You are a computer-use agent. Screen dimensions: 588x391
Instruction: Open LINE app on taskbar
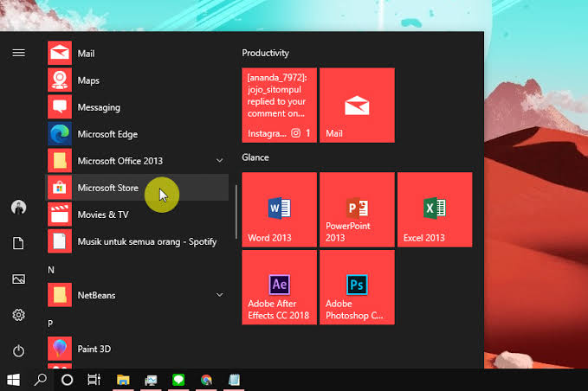[178, 380]
